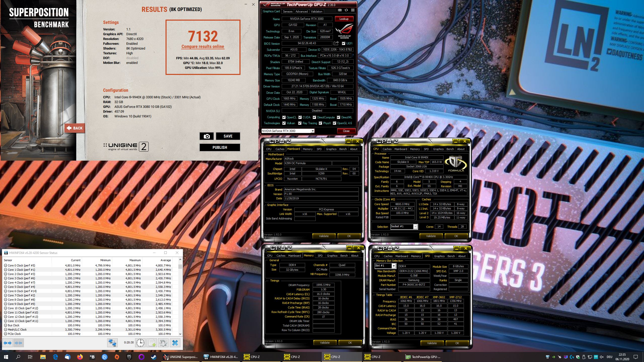Open Caches tab in Mainboard CPU-Z window
Viewport: 644px width, 362px height.
[280, 149]
